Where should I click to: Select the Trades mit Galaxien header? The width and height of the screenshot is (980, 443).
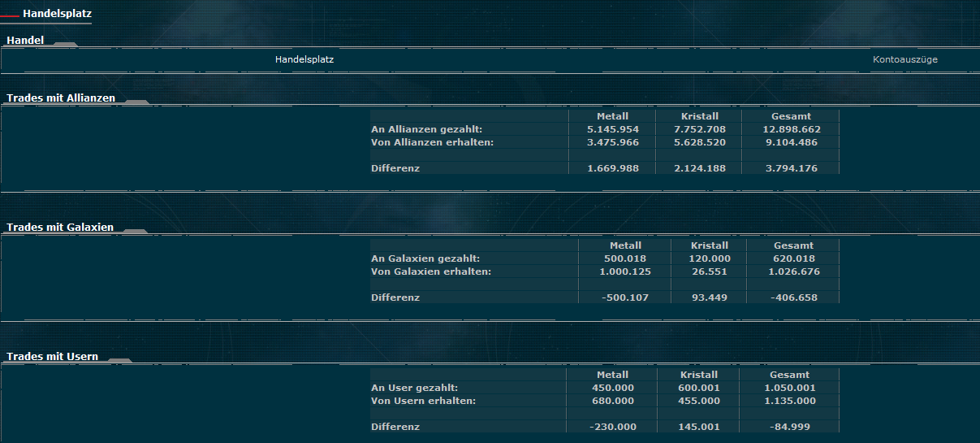click(x=60, y=227)
